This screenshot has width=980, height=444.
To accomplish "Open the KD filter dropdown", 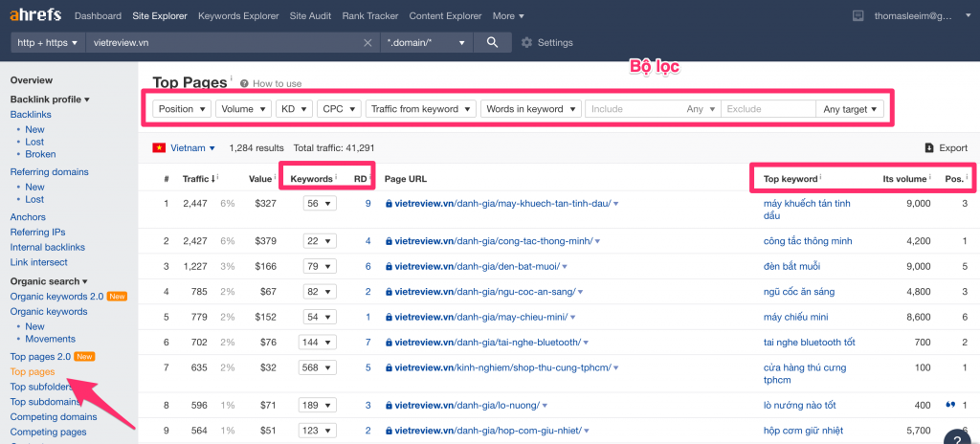I will (295, 109).
